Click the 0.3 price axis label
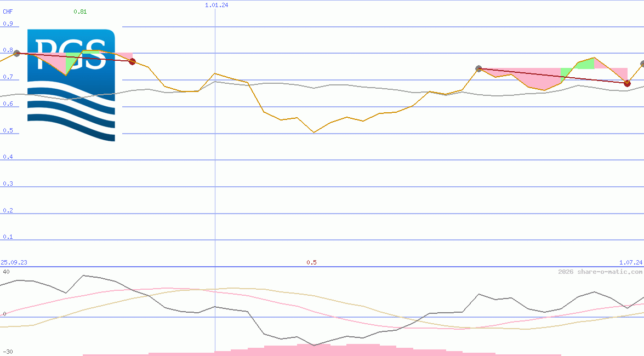Screen dimensions: 644x356 tap(8, 183)
